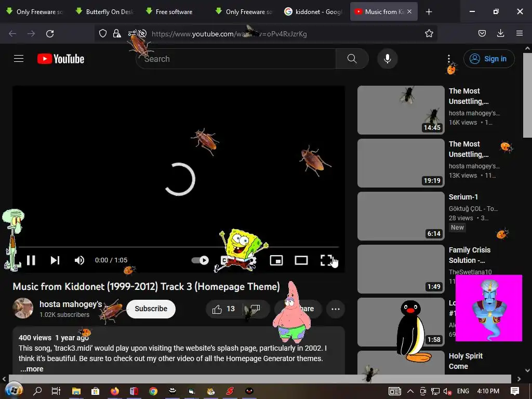Screen dimensions: 532x399
Task: Like the video with 13 likes
Action: pos(223,309)
